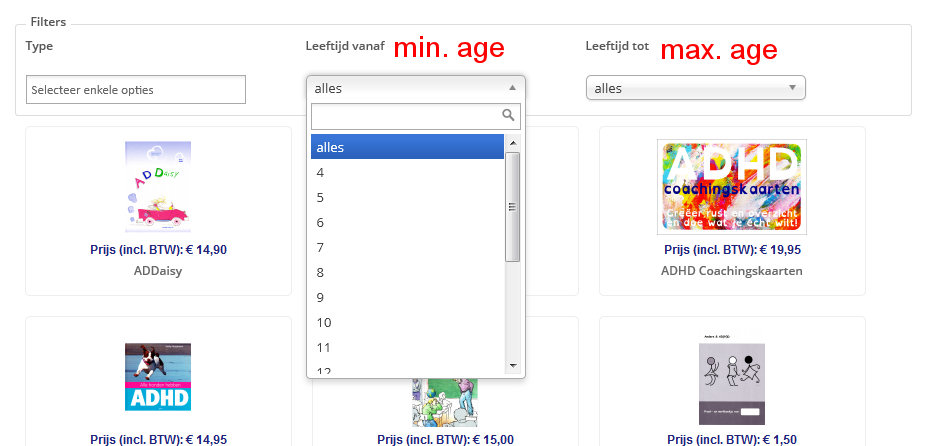925x446 pixels.
Task: Click the search magnifier icon in dropdown
Action: coord(508,116)
